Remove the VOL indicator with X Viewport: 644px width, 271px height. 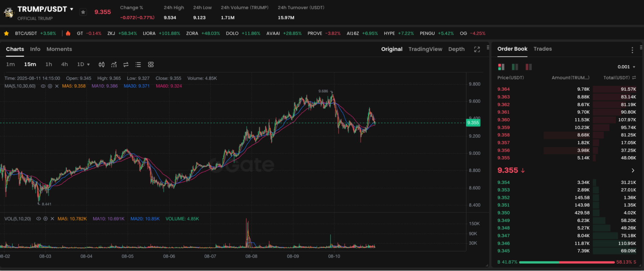pyautogui.click(x=52, y=219)
